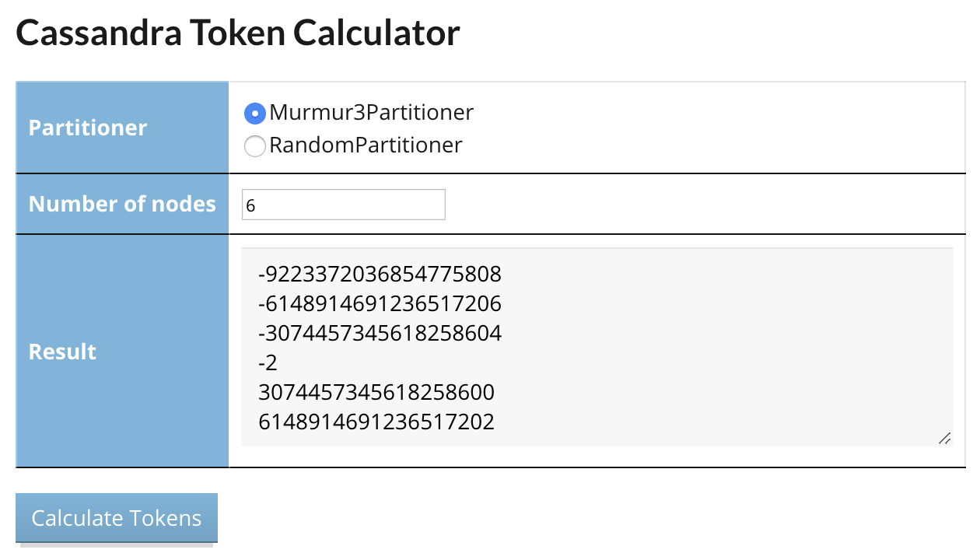Viewport: 980px width, 560px height.
Task: Click the token value -2
Action: [265, 362]
